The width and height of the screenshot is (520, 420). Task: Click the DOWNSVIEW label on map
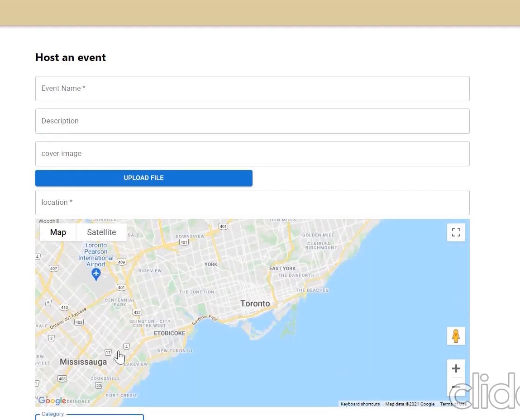click(190, 236)
